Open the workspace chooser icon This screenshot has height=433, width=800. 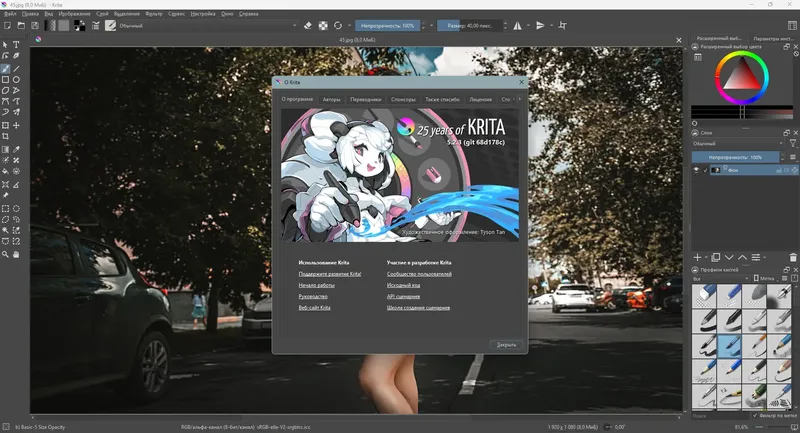click(792, 26)
